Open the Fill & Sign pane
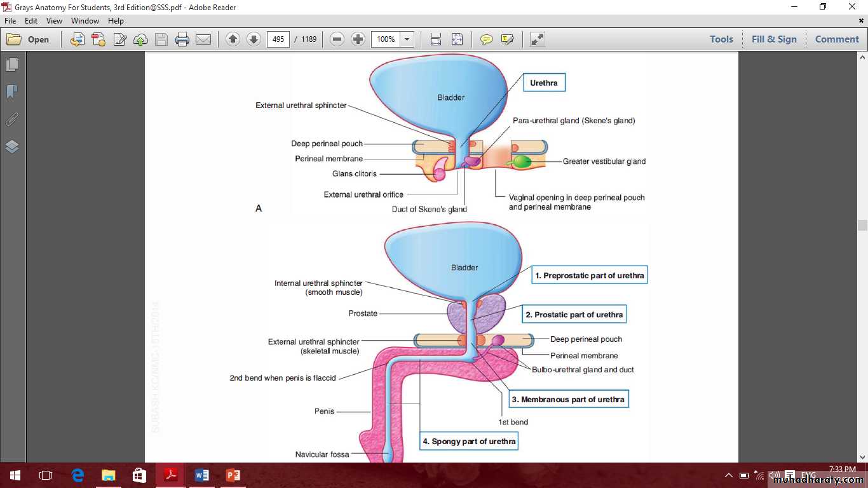The width and height of the screenshot is (868, 488). (x=774, y=39)
